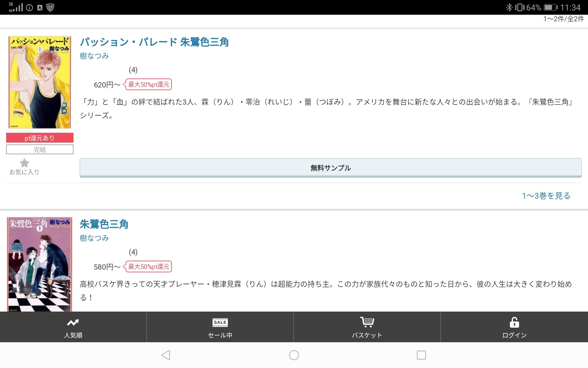The image size is (588, 368).
Task: Tap the 最大50%pt還元 badge beside 580円
Action: [148, 267]
